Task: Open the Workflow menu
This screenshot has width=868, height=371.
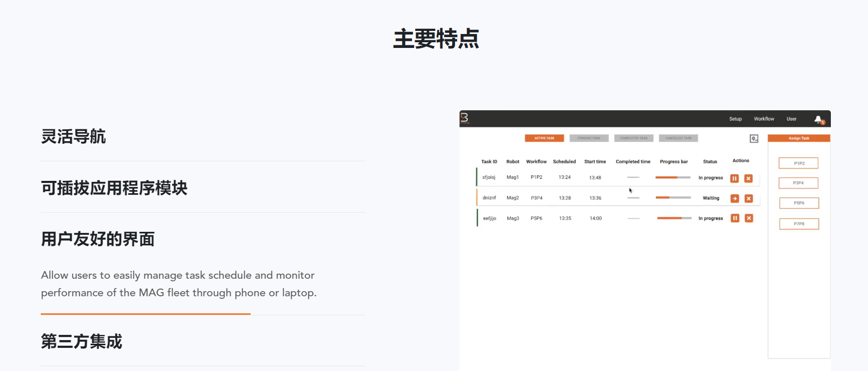Action: click(x=763, y=119)
